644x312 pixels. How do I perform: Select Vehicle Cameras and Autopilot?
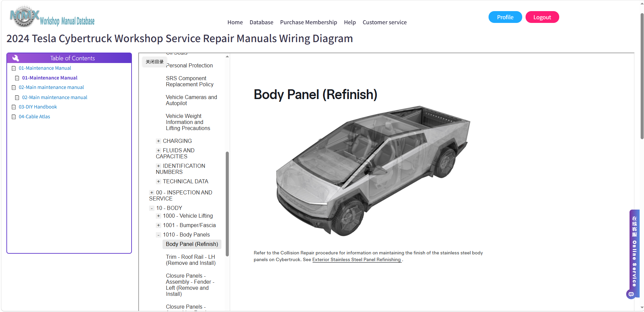click(x=191, y=100)
